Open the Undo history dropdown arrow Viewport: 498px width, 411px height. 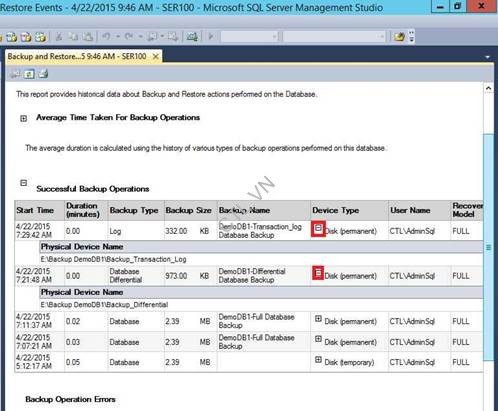pos(118,36)
